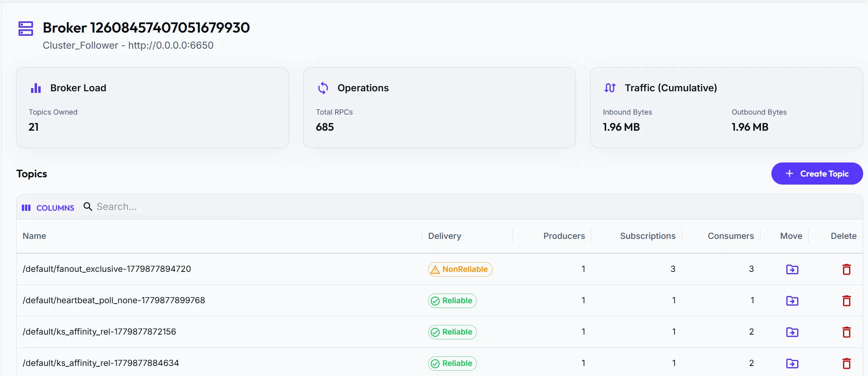Viewport: 868px width, 376px height.
Task: Click the Operations refresh arrows icon
Action: [x=323, y=88]
